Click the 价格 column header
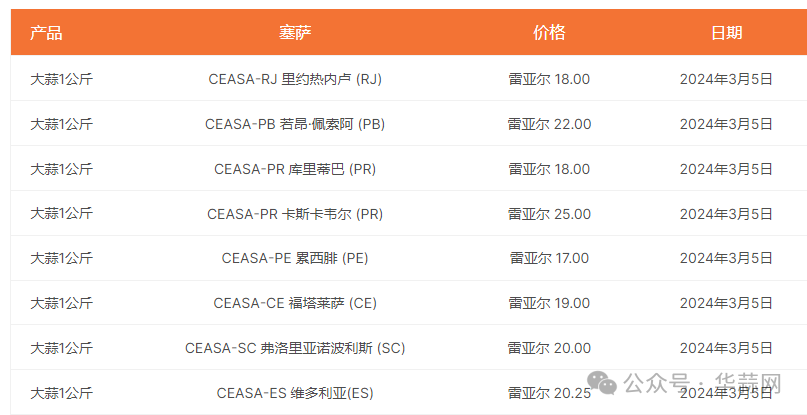The height and width of the screenshot is (415, 807). (549, 33)
